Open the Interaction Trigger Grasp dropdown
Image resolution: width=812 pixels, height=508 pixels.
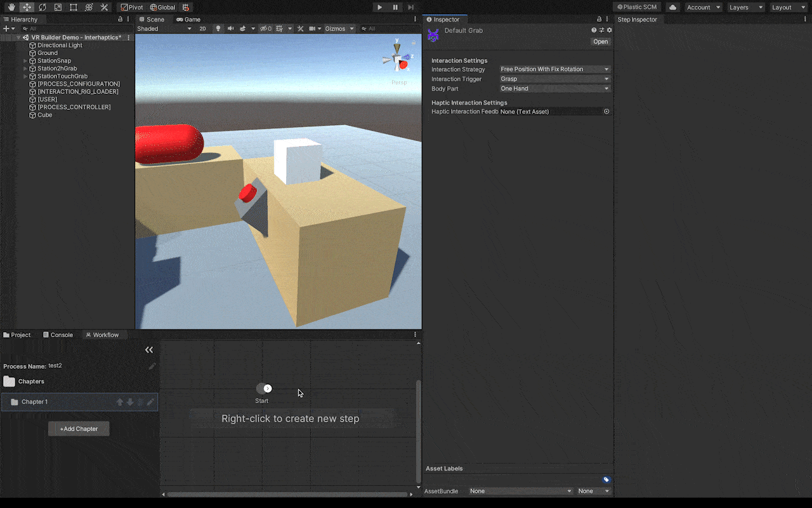coord(554,79)
